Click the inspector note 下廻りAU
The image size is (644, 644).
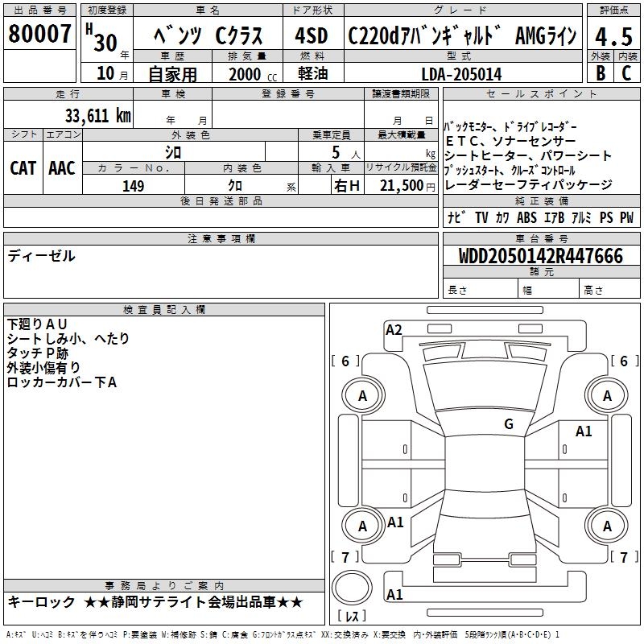[37, 324]
